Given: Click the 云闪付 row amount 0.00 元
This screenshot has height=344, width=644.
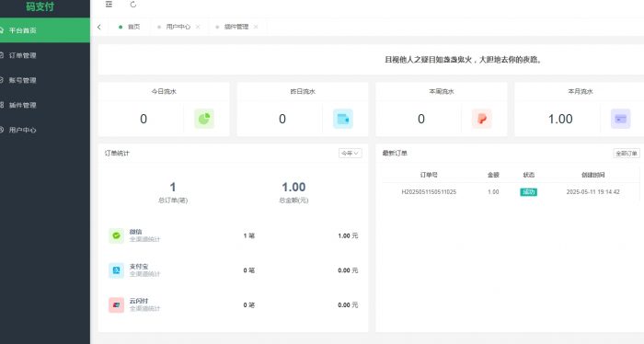Looking at the screenshot, I should [x=348, y=305].
